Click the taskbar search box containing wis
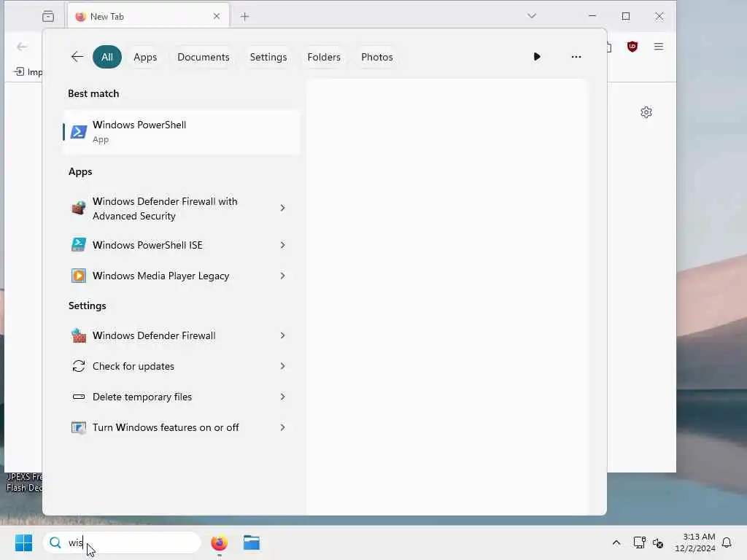 click(x=122, y=542)
